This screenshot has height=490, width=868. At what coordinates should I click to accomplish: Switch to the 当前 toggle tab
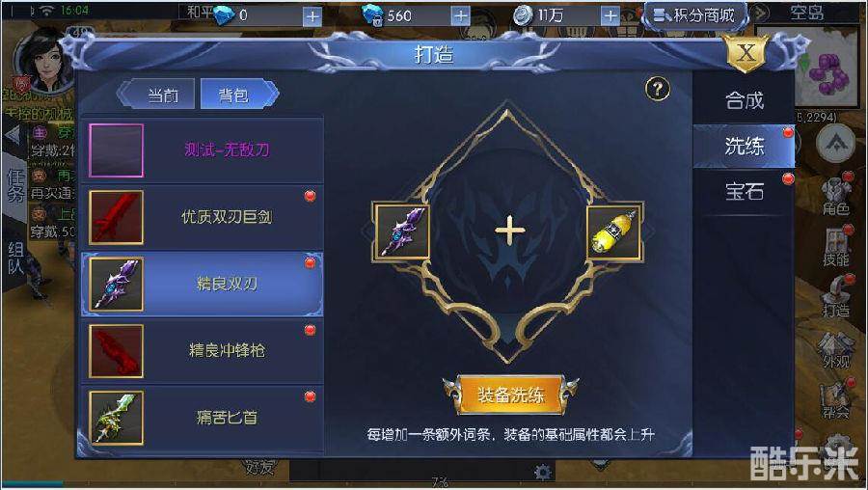(158, 95)
